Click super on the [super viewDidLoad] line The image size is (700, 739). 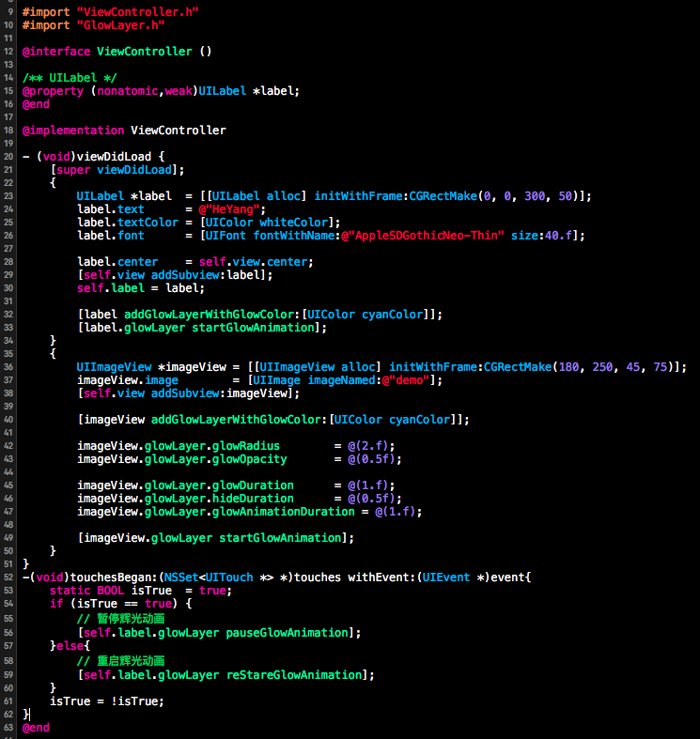73,170
